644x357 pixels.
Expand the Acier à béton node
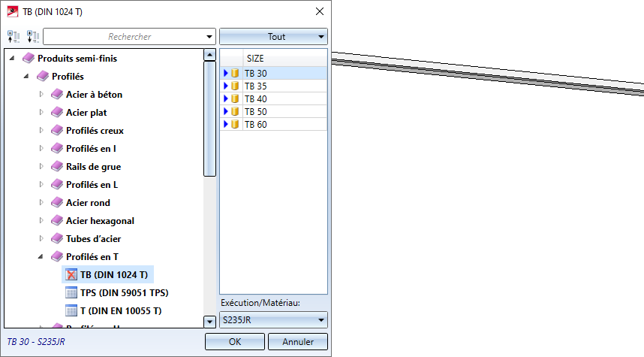click(x=41, y=94)
